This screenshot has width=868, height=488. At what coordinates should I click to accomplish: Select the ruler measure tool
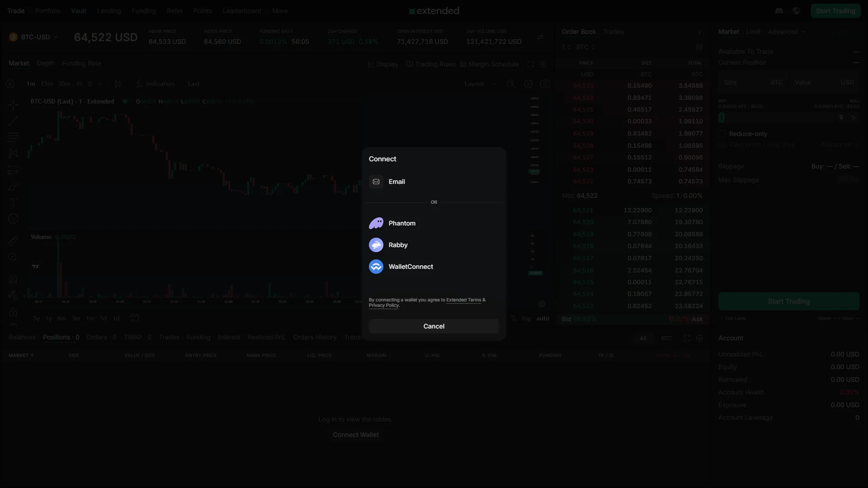pyautogui.click(x=13, y=241)
